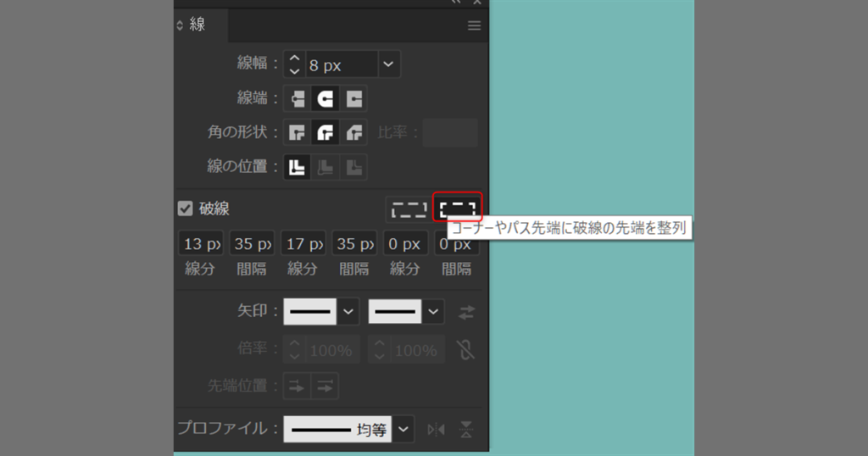Select the round join corner shape
Viewport: 868px width, 456px height.
(325, 132)
